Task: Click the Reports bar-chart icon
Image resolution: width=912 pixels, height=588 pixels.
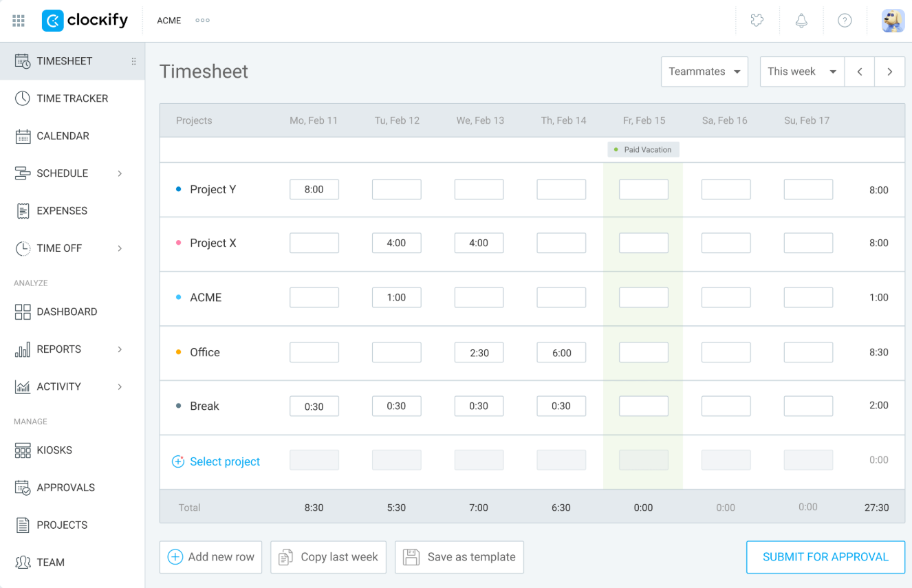Action: click(x=23, y=349)
